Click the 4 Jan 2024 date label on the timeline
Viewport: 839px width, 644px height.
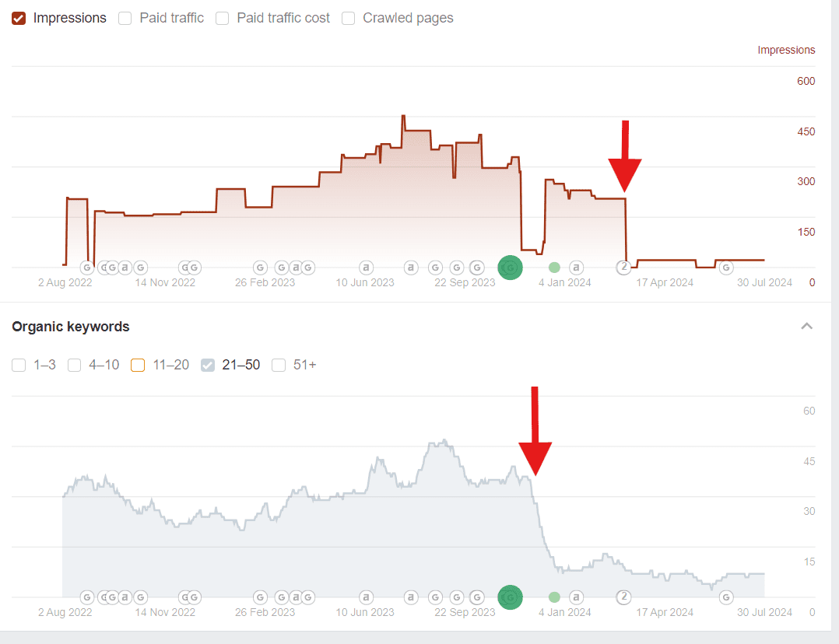pyautogui.click(x=565, y=282)
